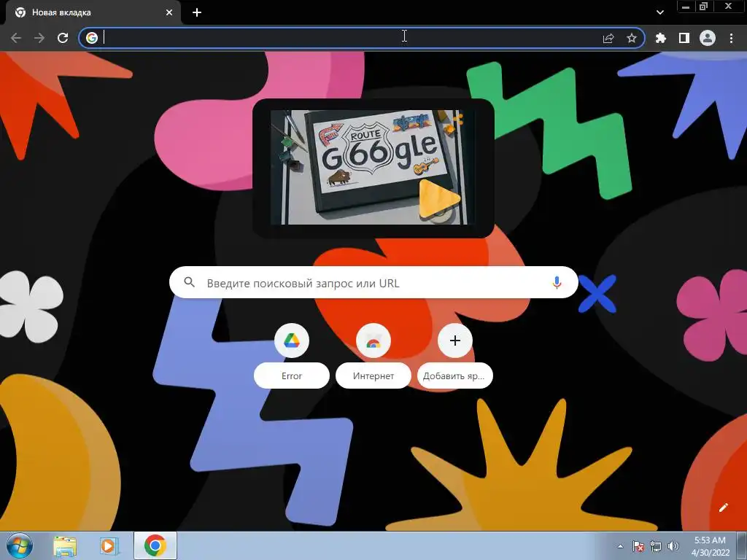The width and height of the screenshot is (747, 560).
Task: Open Chrome's three-dot menu
Action: [x=731, y=38]
